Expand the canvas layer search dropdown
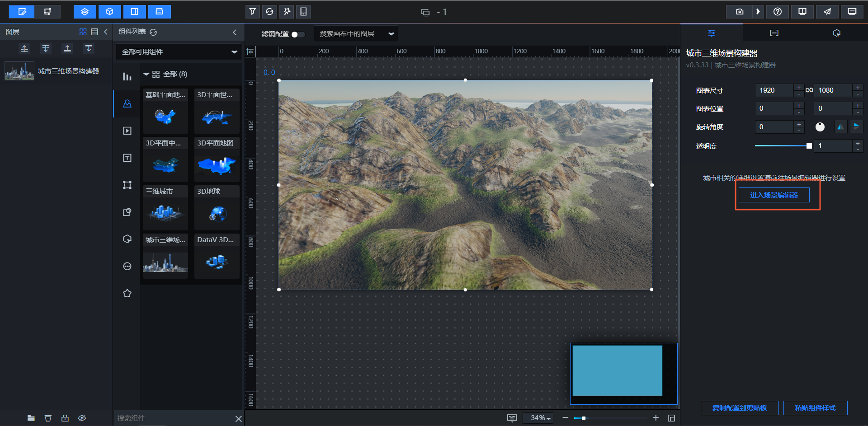The height and width of the screenshot is (426, 868). coord(391,34)
